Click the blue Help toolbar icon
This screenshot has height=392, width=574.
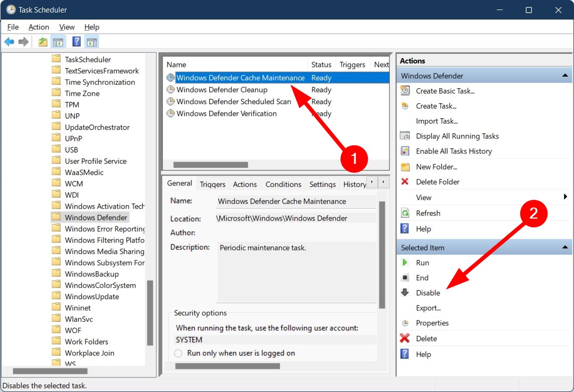76,42
